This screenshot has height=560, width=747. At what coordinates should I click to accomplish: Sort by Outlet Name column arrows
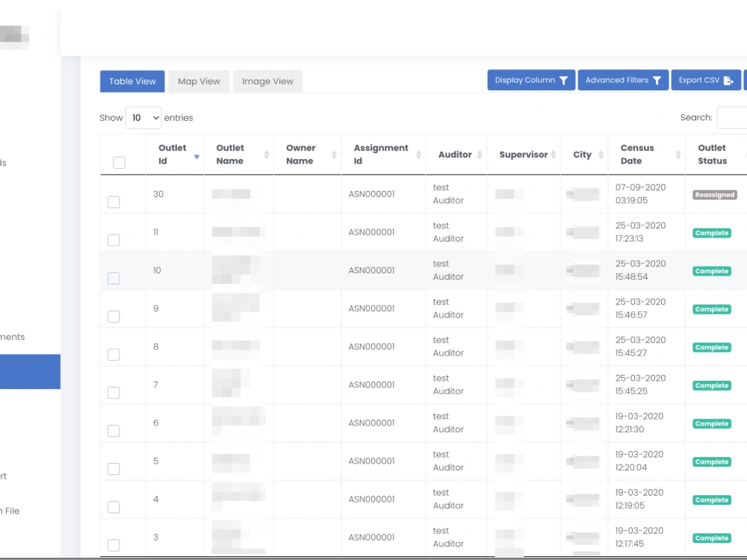click(x=267, y=155)
